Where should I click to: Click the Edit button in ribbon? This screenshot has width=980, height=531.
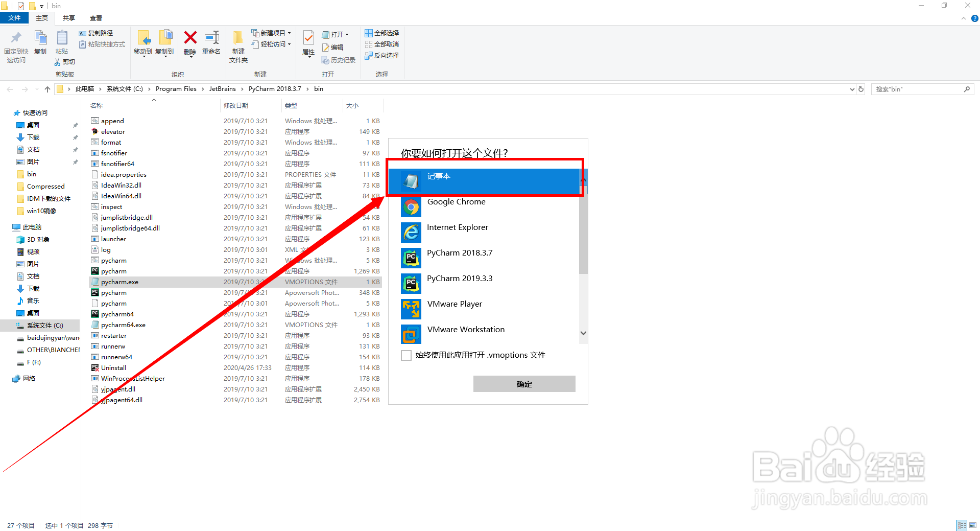[332, 48]
